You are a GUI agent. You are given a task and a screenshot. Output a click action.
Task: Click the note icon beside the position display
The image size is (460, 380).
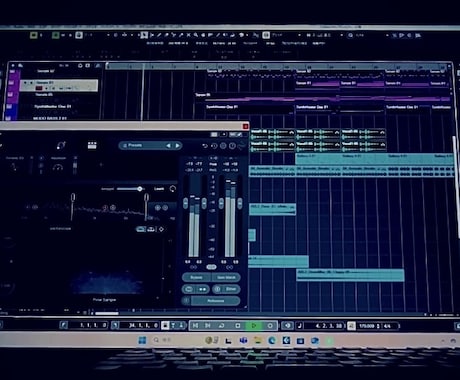pyautogui.click(x=299, y=325)
